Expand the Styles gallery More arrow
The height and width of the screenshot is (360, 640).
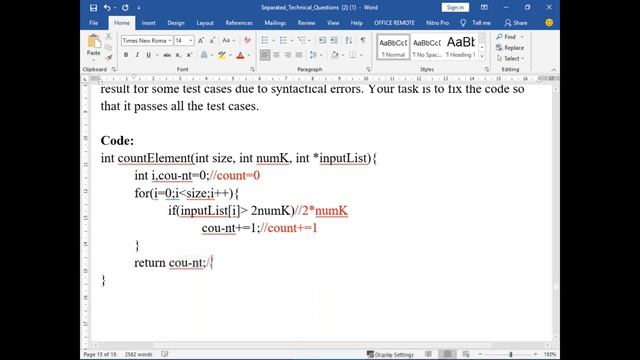482,56
